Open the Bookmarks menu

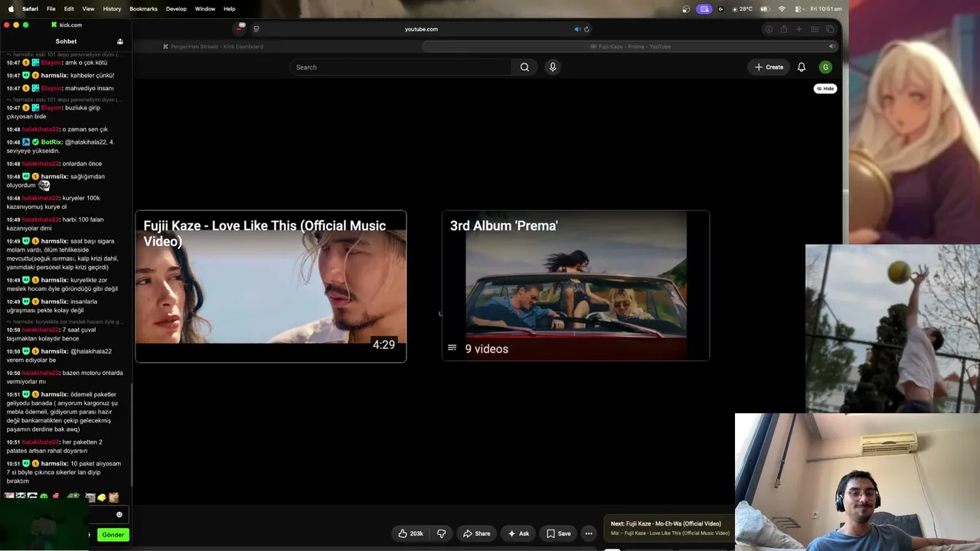(143, 8)
